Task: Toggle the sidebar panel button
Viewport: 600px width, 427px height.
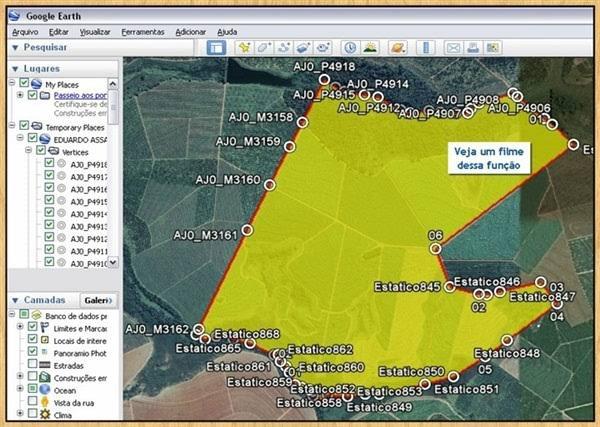Action: tap(216, 48)
